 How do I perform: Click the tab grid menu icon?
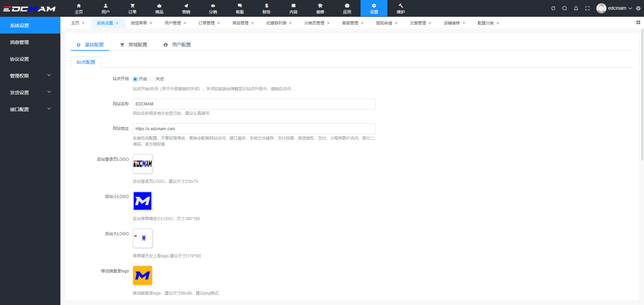(x=638, y=22)
